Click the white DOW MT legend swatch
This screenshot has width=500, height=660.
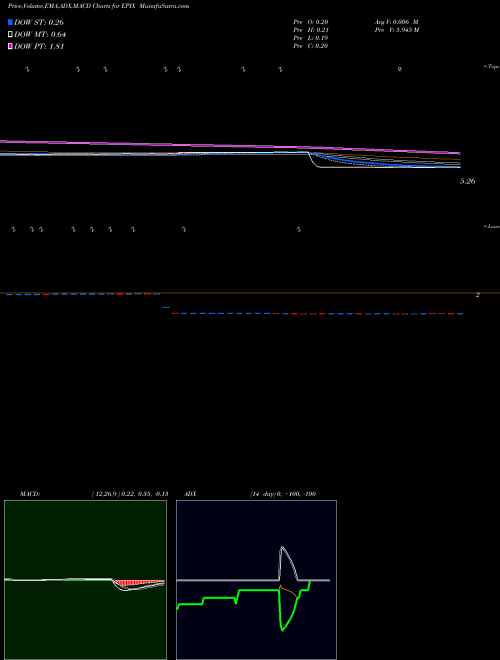(11, 35)
